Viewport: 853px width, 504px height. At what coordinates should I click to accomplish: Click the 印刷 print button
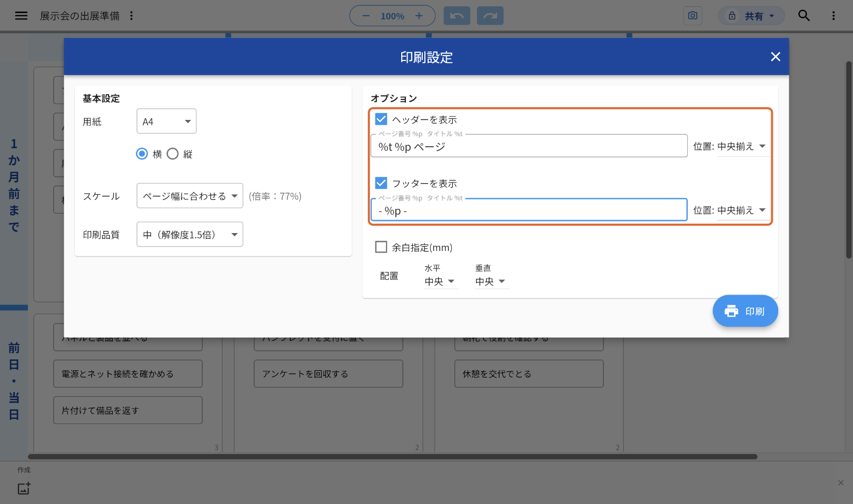click(x=745, y=311)
